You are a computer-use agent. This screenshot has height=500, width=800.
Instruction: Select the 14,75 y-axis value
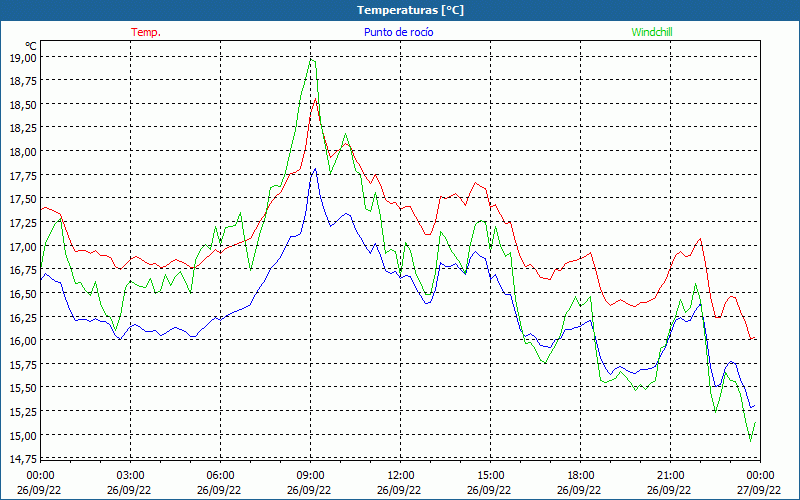coord(23,459)
